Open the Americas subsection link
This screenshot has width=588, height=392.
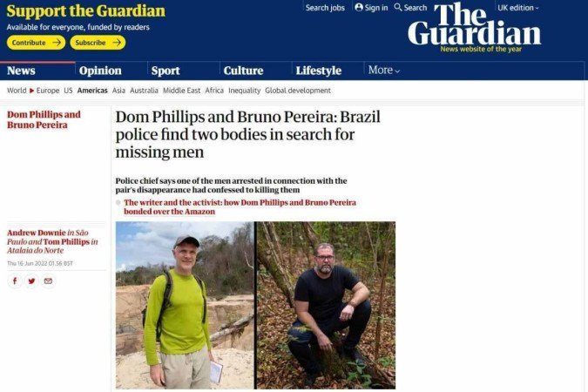(x=92, y=91)
